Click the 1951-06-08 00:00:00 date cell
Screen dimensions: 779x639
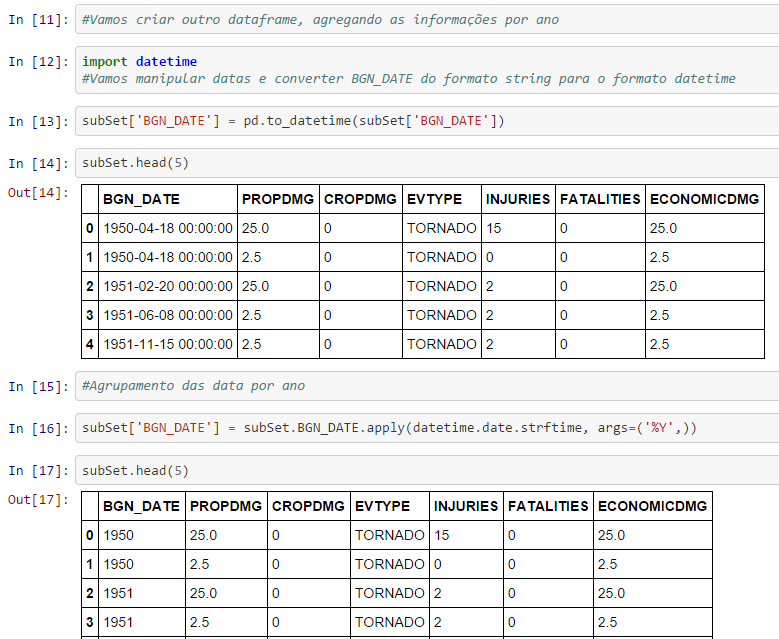[168, 315]
